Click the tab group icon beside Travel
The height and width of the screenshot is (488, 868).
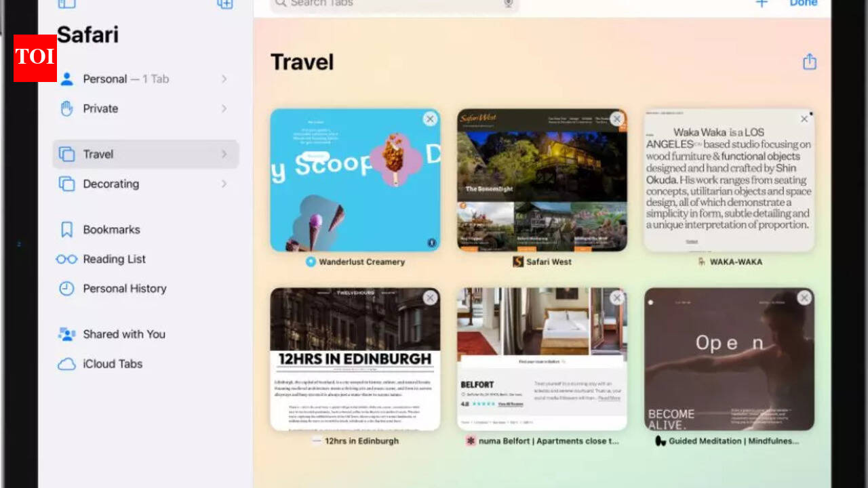66,155
